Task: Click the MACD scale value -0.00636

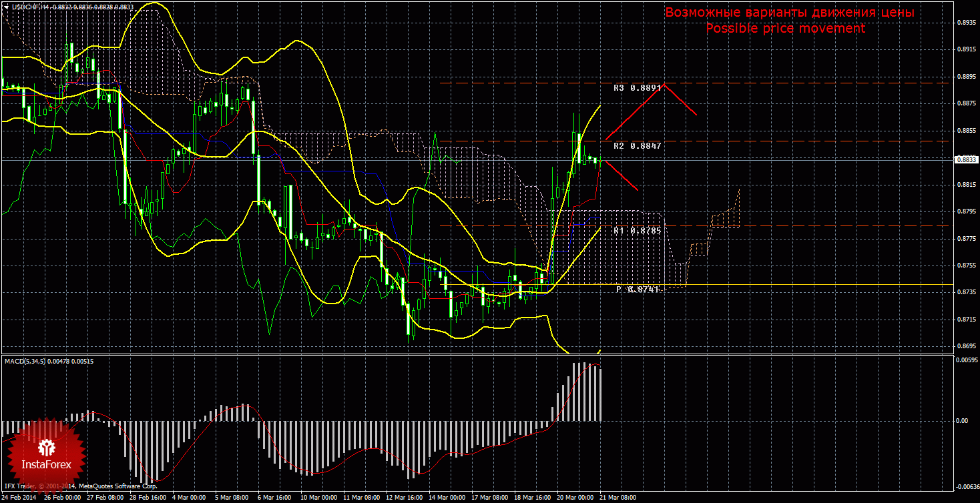Action: pos(966,486)
